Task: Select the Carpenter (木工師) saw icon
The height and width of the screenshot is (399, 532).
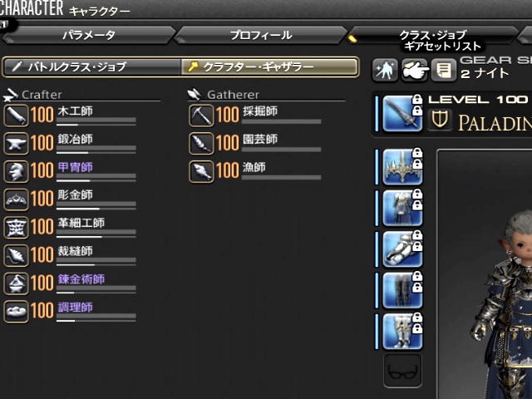Action: pyautogui.click(x=16, y=116)
